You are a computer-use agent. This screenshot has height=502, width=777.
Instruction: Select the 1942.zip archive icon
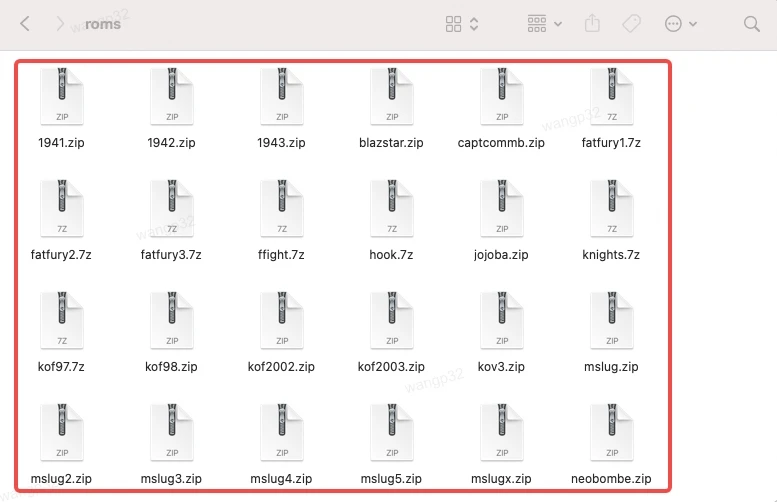click(x=172, y=96)
